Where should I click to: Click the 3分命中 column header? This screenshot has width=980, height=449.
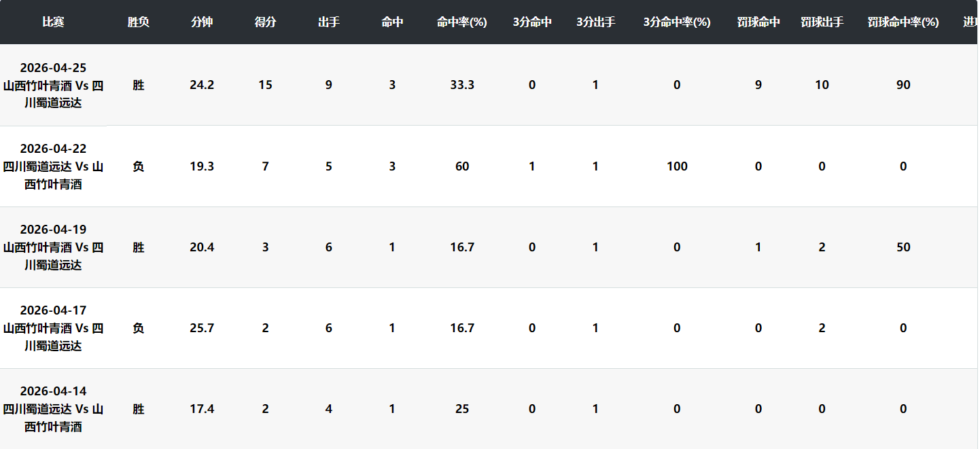click(x=532, y=22)
